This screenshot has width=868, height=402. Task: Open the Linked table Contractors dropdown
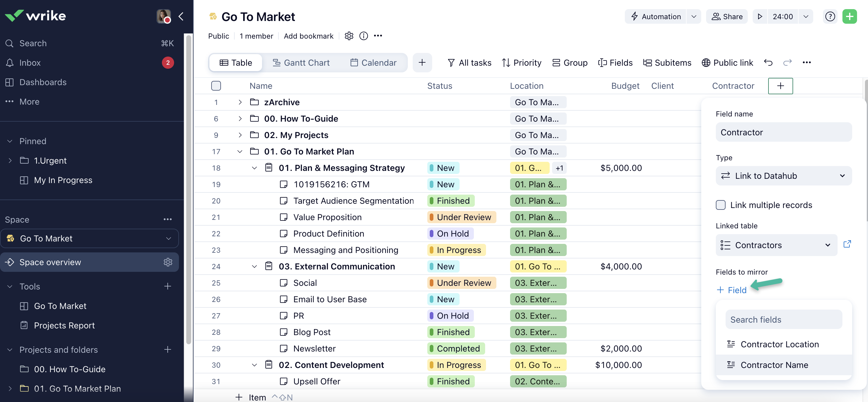pyautogui.click(x=776, y=245)
